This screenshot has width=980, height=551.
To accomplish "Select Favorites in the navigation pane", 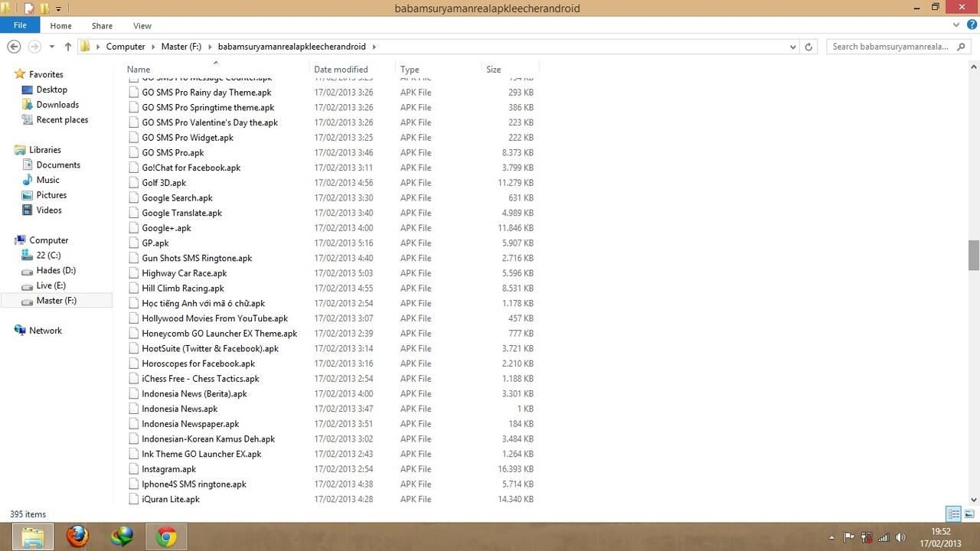I will pyautogui.click(x=46, y=74).
